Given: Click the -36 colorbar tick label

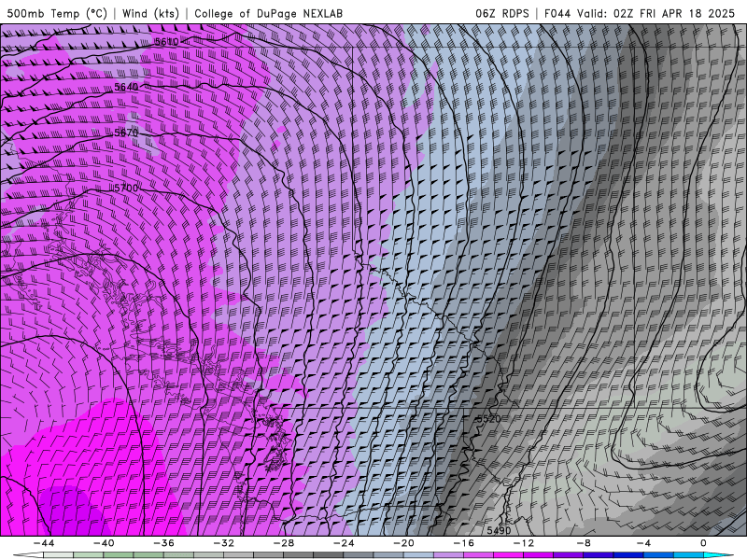Looking at the screenshot, I should [x=164, y=543].
